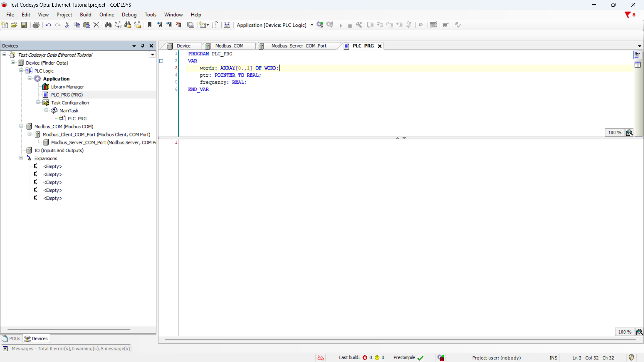Click the Find binoculars icon
This screenshot has width=644, height=362.
pos(108,25)
